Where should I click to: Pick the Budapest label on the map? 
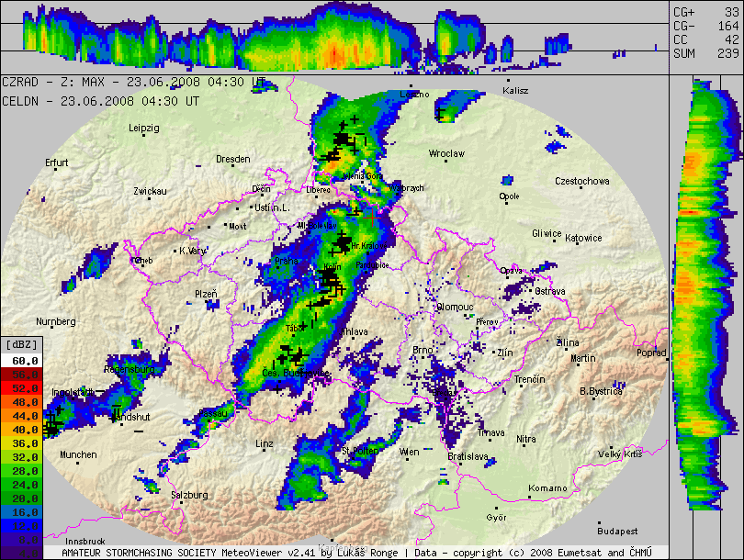coord(616,531)
